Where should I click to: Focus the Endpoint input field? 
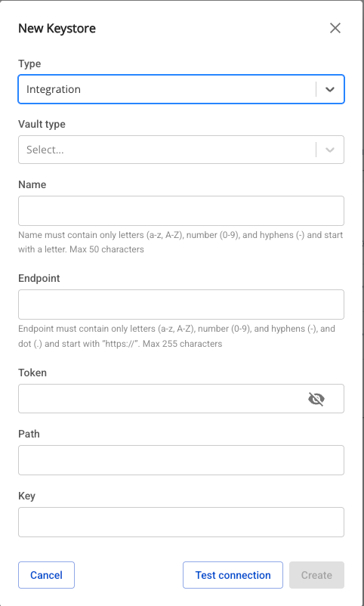[x=181, y=305]
